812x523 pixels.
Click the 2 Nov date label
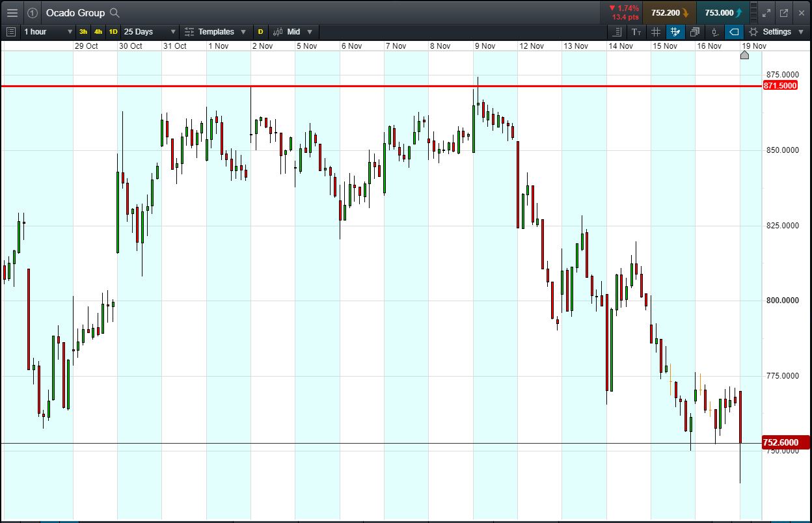[262, 46]
